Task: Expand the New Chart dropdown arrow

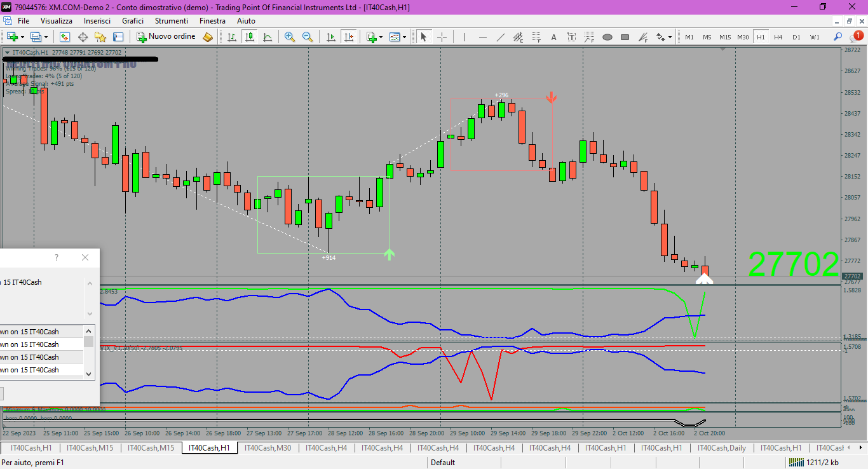Action: click(x=22, y=37)
